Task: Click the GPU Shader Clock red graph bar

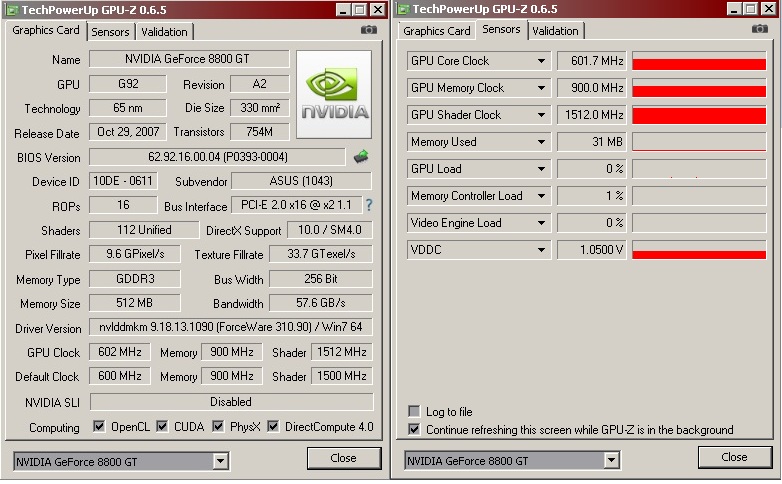Action: [699, 115]
